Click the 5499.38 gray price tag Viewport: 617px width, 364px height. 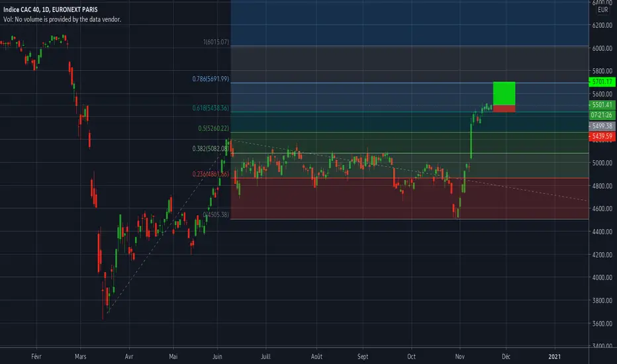pos(602,126)
